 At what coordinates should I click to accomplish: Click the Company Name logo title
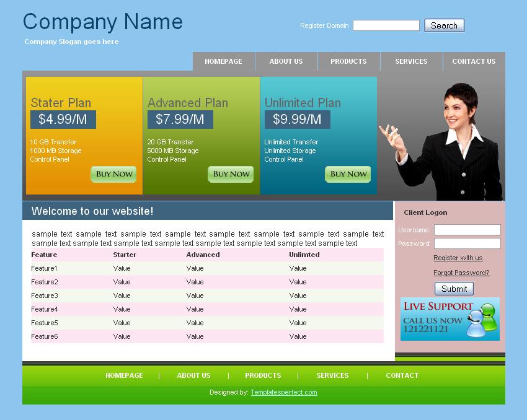click(x=103, y=22)
